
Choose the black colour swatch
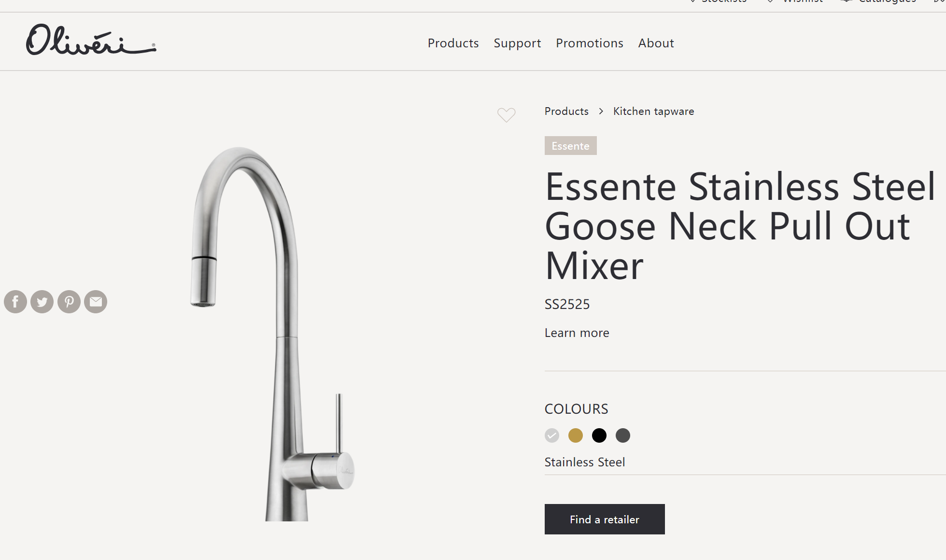pyautogui.click(x=599, y=435)
